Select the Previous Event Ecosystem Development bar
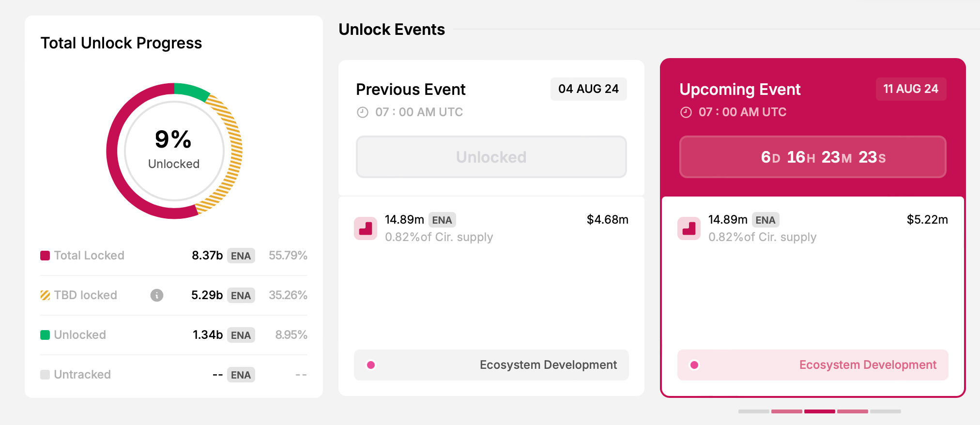The image size is (980, 425). point(491,365)
